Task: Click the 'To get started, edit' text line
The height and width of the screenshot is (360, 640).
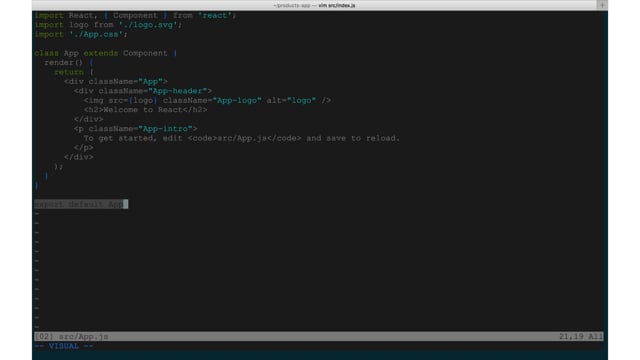Action: pos(242,138)
